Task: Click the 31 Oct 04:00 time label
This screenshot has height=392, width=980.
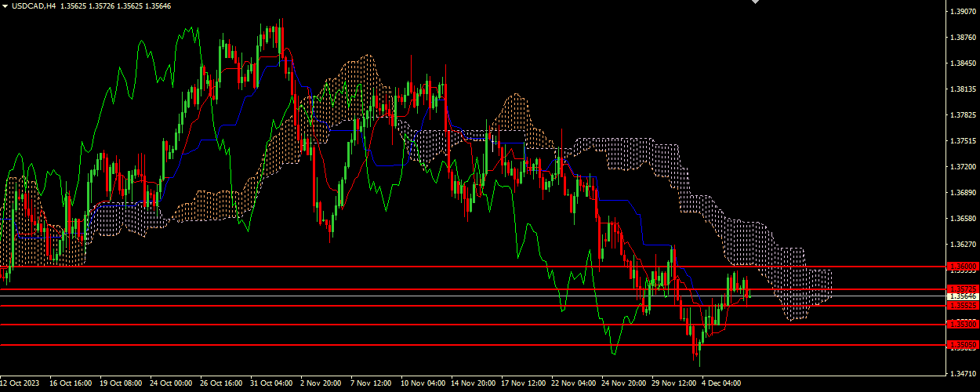Action: coord(270,384)
